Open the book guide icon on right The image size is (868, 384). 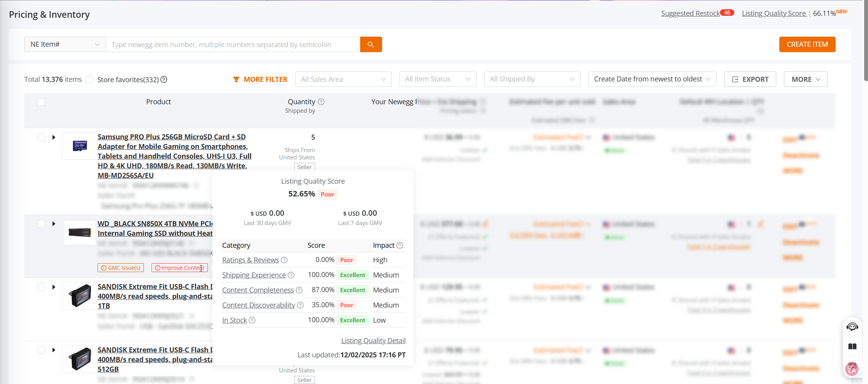coord(852,347)
